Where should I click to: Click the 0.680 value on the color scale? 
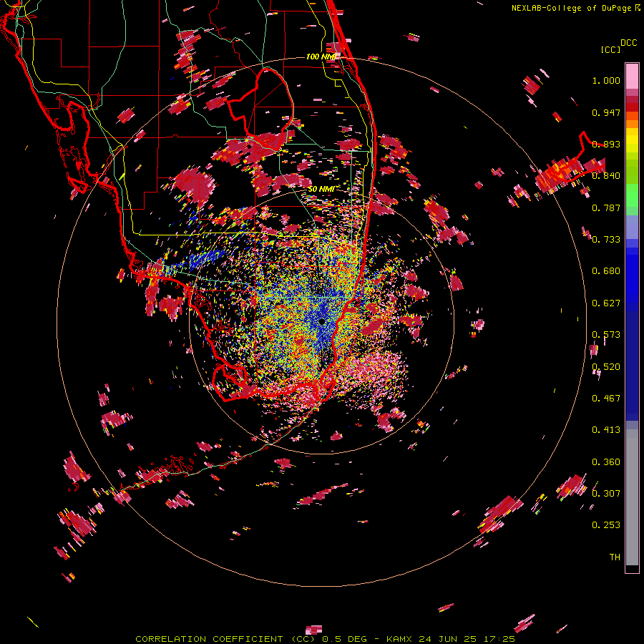[606, 271]
